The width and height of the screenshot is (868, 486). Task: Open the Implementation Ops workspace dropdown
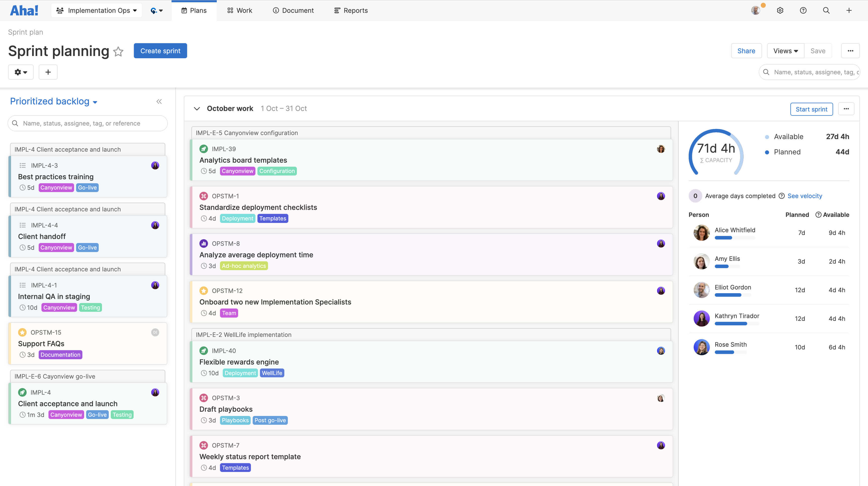coord(97,11)
